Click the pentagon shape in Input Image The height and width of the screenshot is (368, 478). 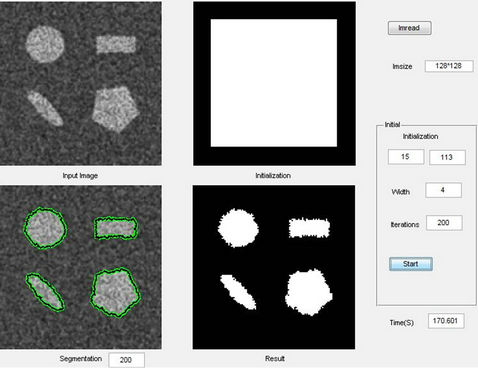point(115,109)
